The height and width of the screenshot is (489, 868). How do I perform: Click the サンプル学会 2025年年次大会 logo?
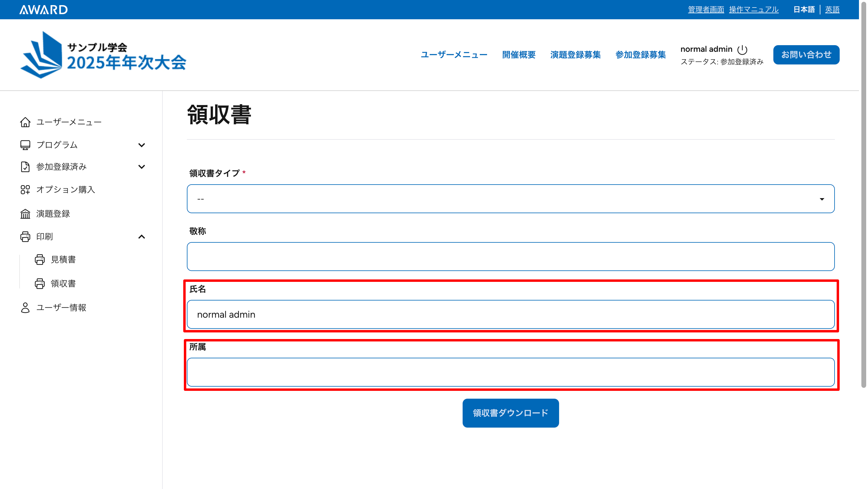tap(103, 55)
